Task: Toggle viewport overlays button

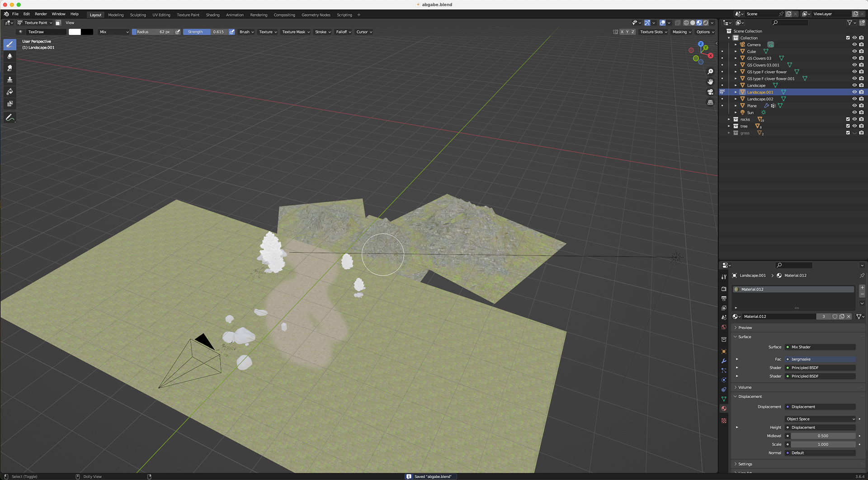Action: (662, 23)
